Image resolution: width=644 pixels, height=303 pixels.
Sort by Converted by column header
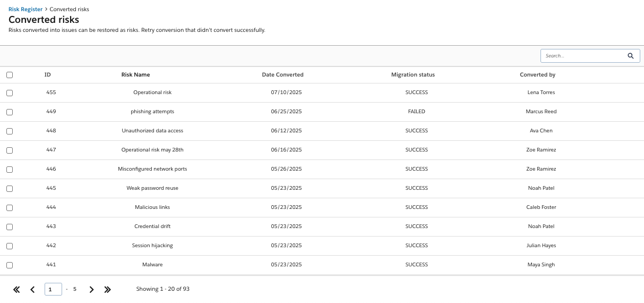coord(538,75)
